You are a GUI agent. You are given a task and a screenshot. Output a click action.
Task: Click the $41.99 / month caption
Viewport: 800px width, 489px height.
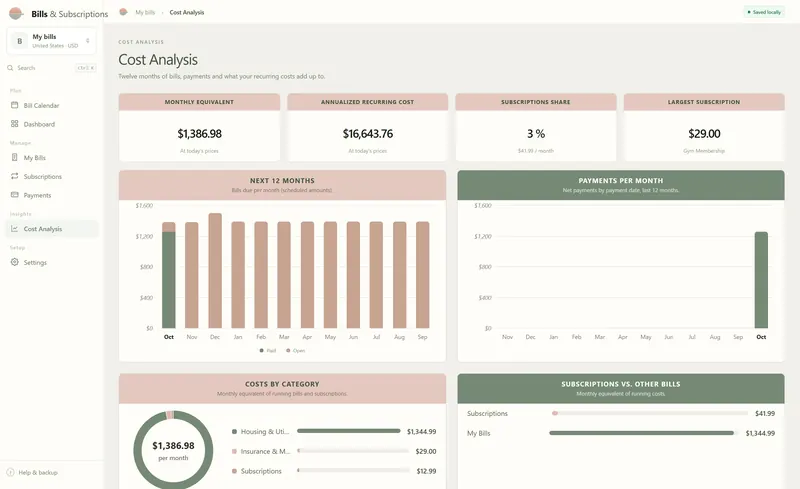tap(536, 151)
